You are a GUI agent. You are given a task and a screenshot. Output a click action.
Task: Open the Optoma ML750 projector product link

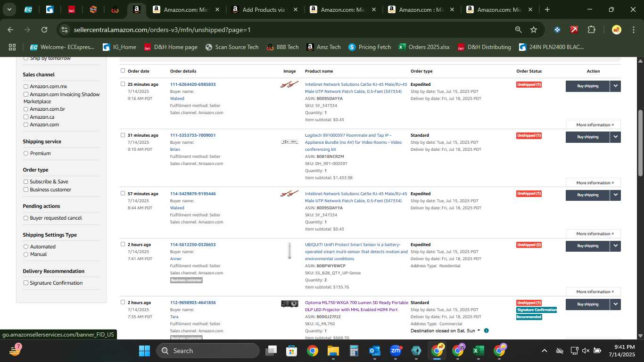[357, 306]
